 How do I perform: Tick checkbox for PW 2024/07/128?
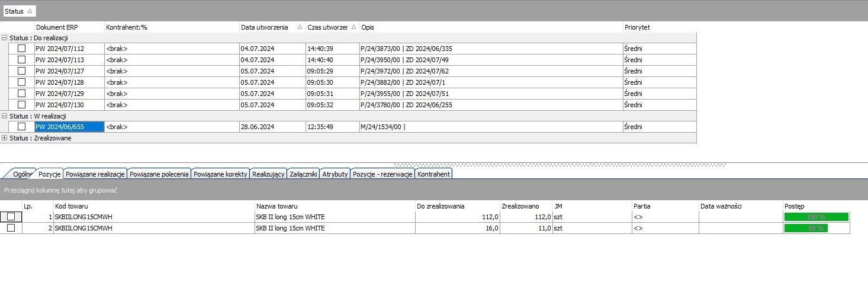click(21, 82)
